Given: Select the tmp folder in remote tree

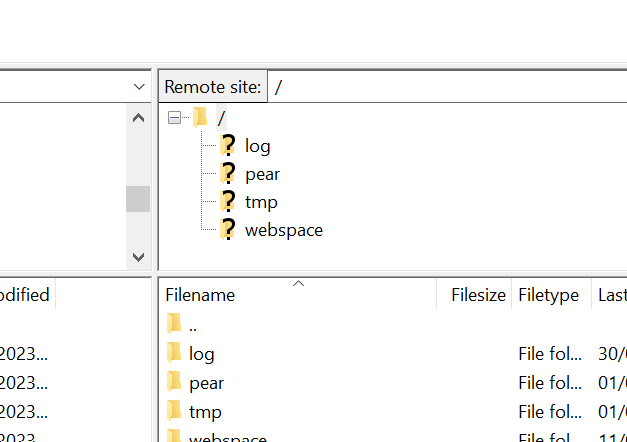Looking at the screenshot, I should (x=261, y=202).
